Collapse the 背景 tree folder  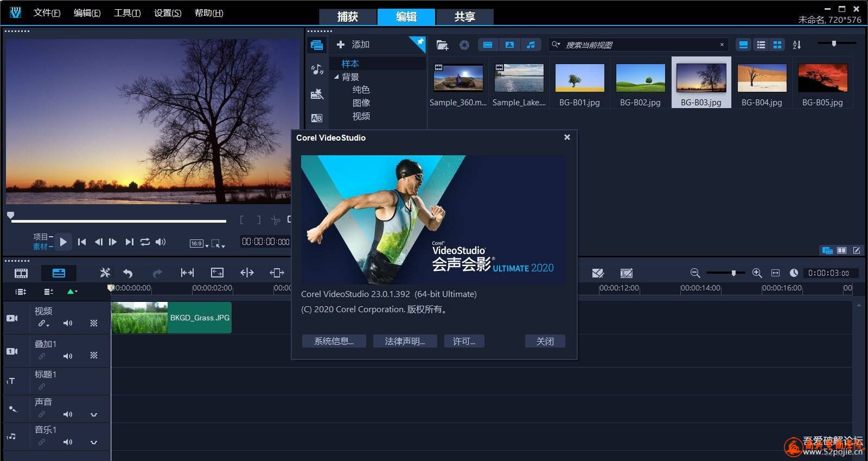336,77
